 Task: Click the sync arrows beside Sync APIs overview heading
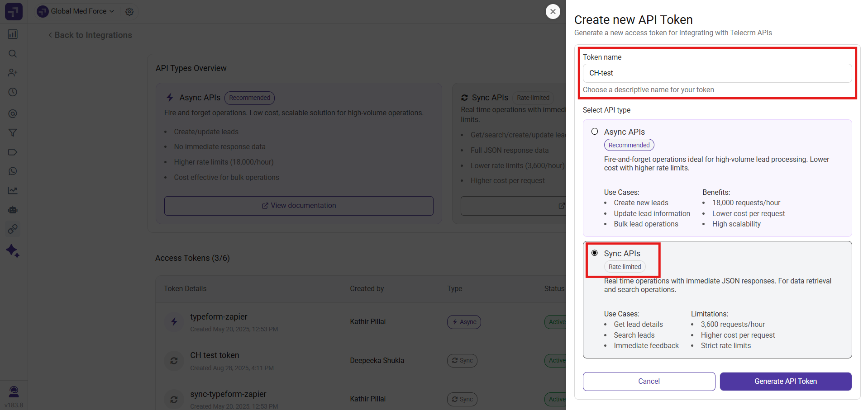coord(464,98)
